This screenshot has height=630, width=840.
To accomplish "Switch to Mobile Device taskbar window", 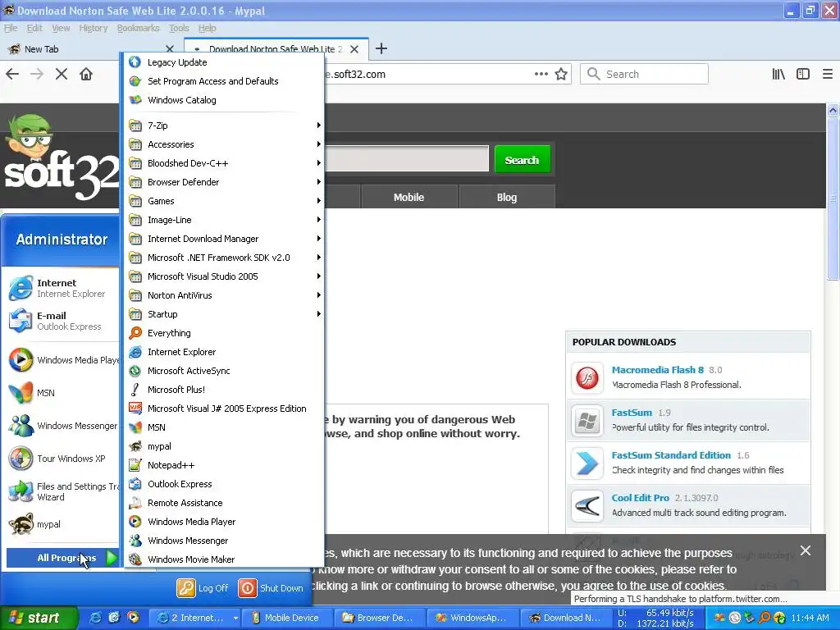I will pos(286,618).
